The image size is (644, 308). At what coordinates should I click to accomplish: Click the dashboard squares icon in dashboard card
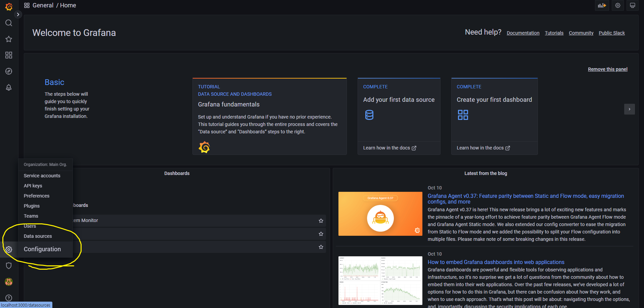(x=463, y=115)
